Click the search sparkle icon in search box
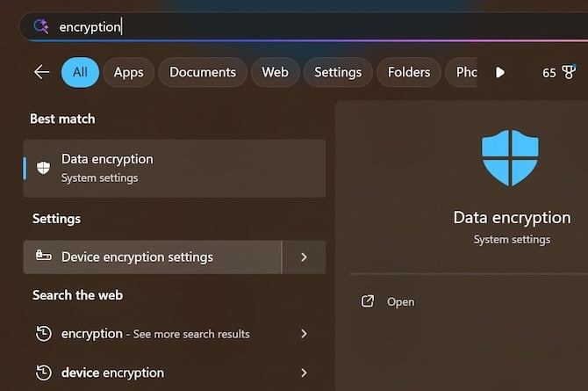This screenshot has height=391, width=588. click(x=41, y=26)
